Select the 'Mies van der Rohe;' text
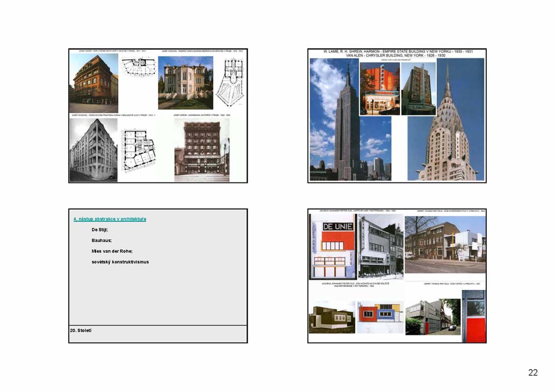 112,251
